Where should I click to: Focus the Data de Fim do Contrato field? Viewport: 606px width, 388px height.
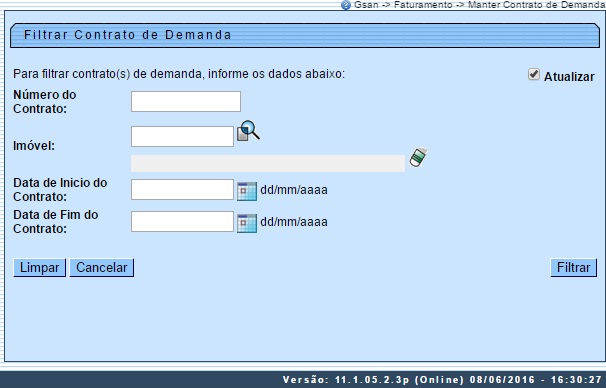click(182, 221)
